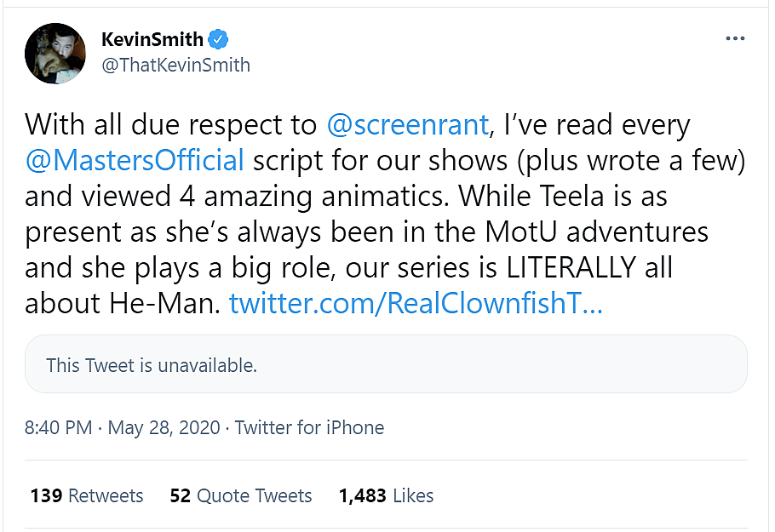
Task: Open Kevin Smith's profile avatar photo
Action: (55, 53)
